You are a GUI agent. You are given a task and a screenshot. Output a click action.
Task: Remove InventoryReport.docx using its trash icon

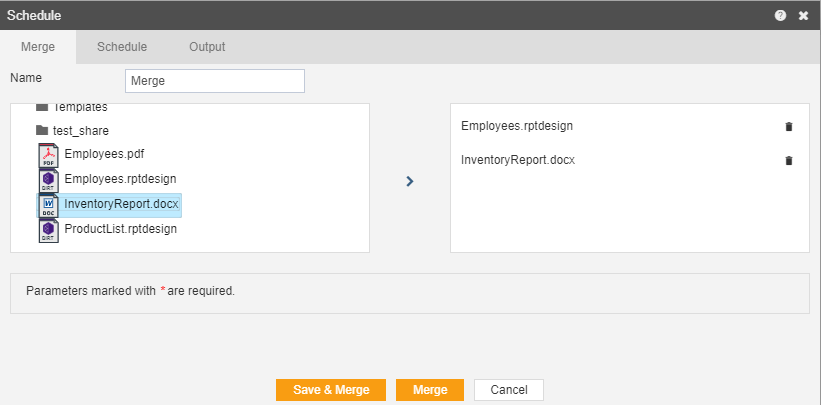point(789,161)
